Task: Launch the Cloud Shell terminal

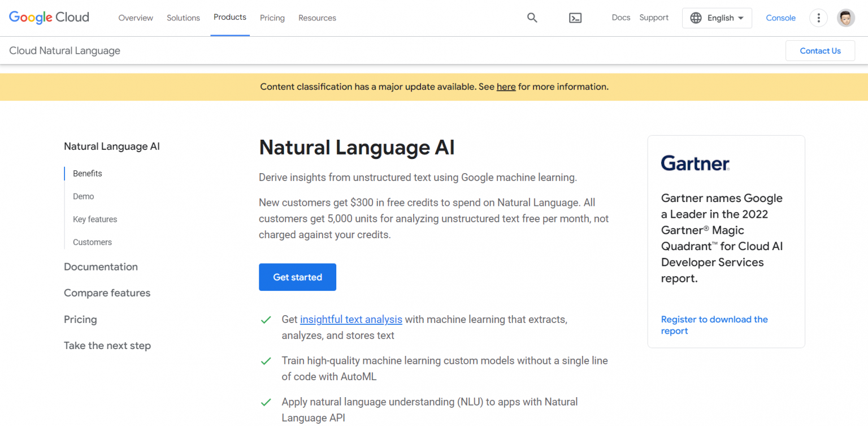Action: [575, 18]
